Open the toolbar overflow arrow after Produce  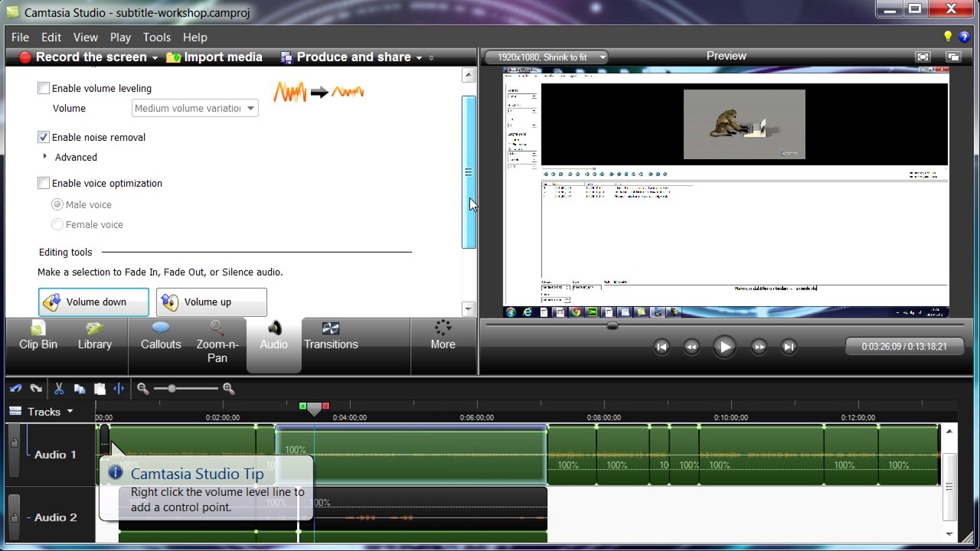431,57
